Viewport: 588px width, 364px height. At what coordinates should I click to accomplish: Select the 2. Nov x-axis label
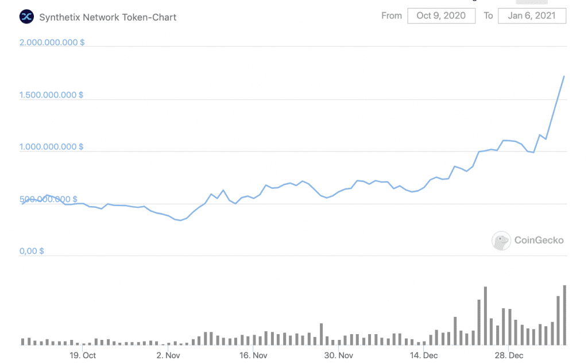[x=168, y=355]
